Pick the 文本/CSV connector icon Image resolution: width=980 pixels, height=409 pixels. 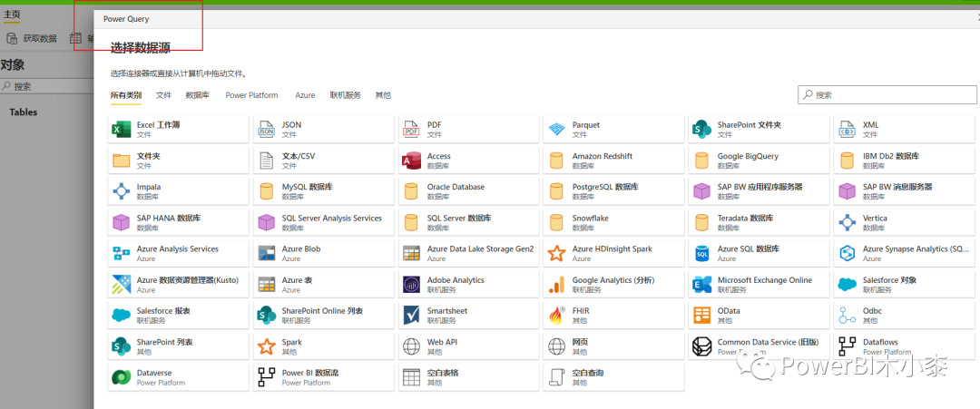pos(266,161)
